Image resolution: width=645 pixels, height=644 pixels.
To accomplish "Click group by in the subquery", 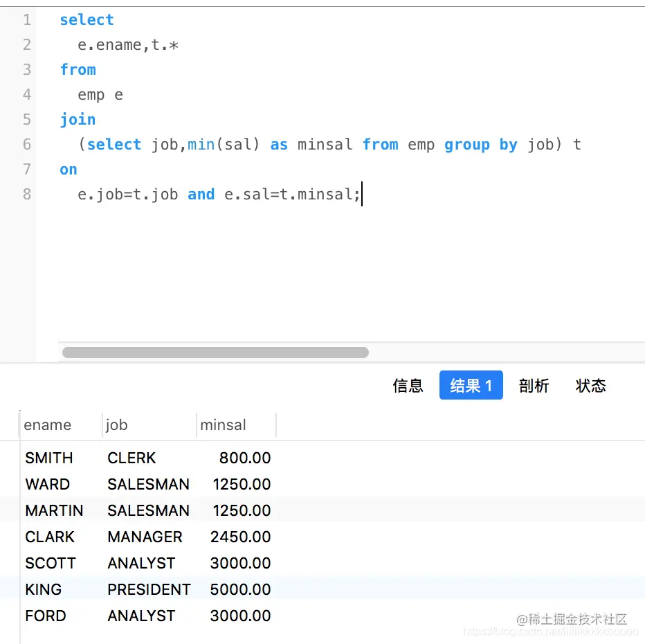I will pyautogui.click(x=481, y=145).
